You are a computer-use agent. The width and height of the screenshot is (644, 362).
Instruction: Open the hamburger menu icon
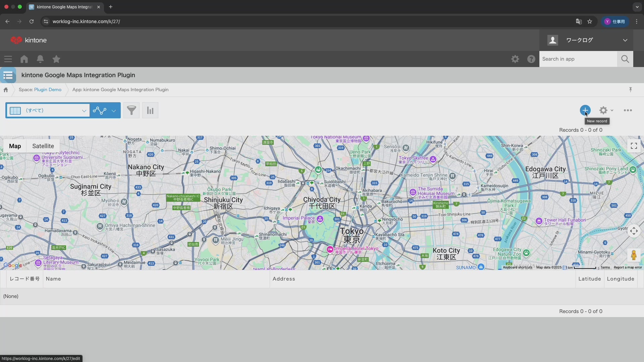click(8, 59)
